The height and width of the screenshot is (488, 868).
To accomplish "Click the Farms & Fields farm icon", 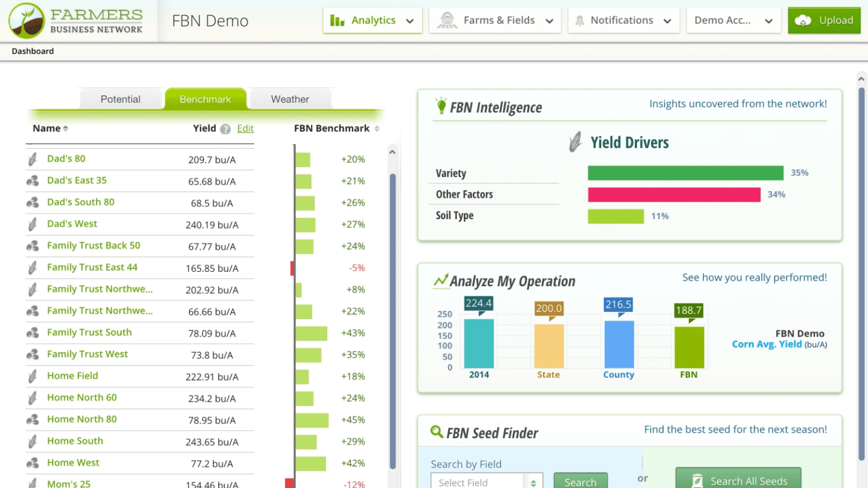I will [447, 21].
